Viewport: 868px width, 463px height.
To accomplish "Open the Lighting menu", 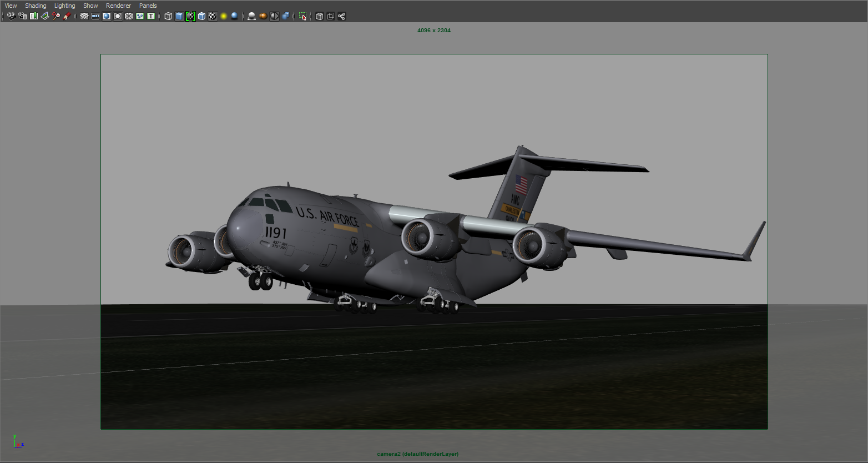I will [64, 6].
